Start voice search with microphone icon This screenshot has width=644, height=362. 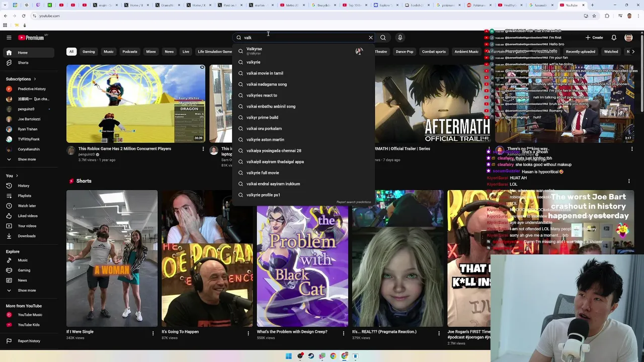click(x=400, y=38)
